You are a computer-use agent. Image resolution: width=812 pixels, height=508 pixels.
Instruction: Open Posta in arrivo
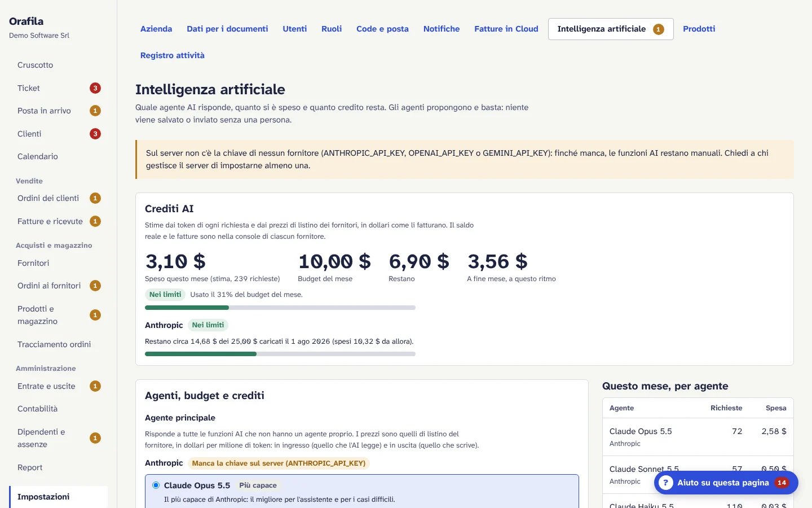click(59, 111)
